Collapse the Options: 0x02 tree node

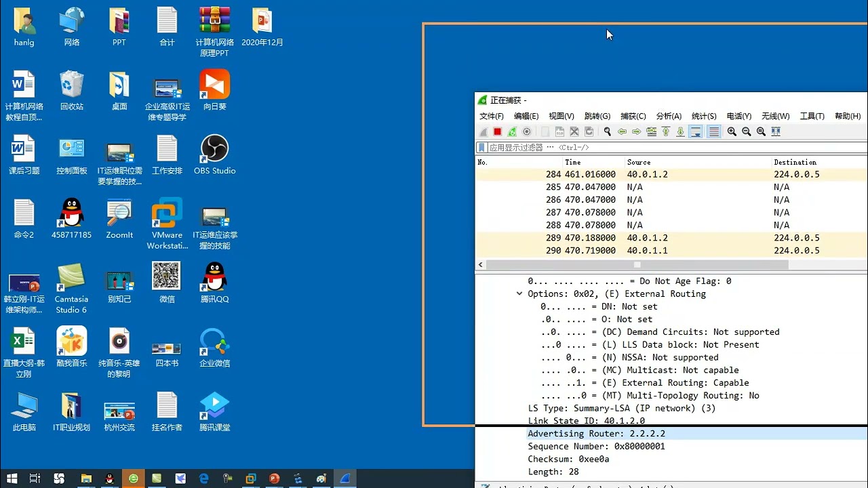(519, 294)
